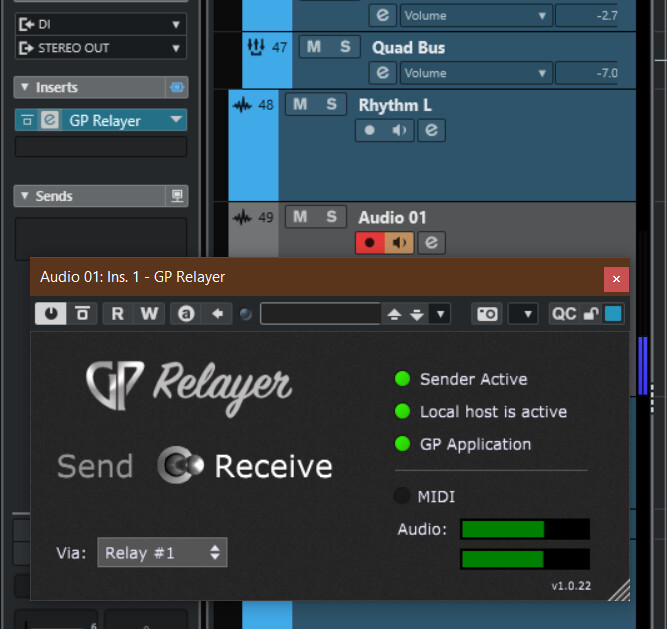Solo the Quad Bus track
667x629 pixels.
[345, 47]
